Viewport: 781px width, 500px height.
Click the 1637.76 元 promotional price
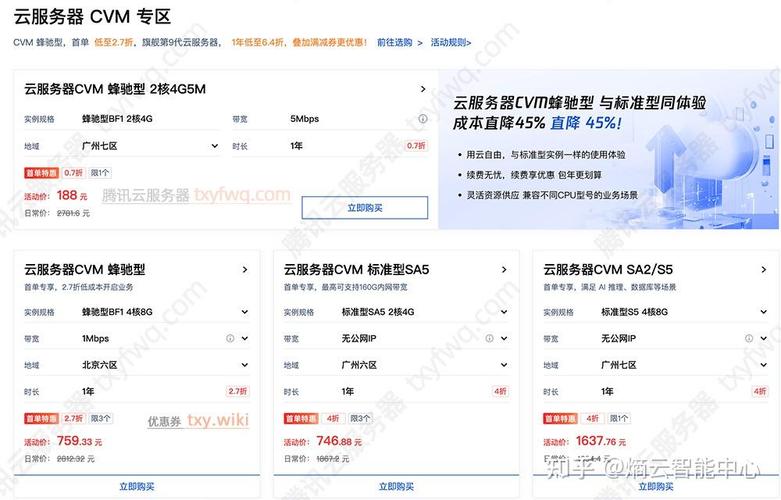tap(601, 441)
